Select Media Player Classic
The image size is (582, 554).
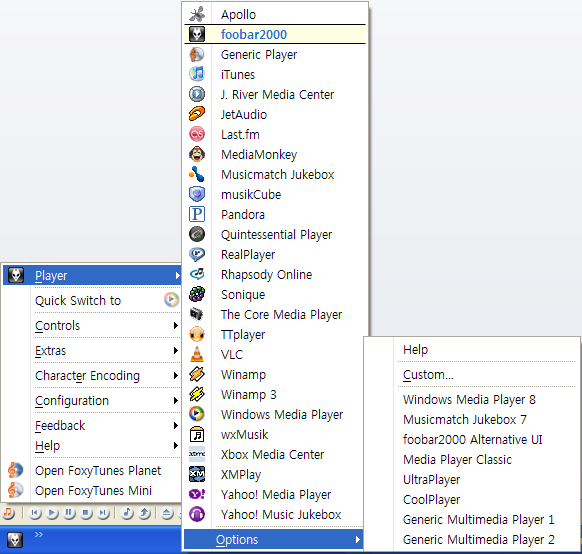pyautogui.click(x=472, y=459)
